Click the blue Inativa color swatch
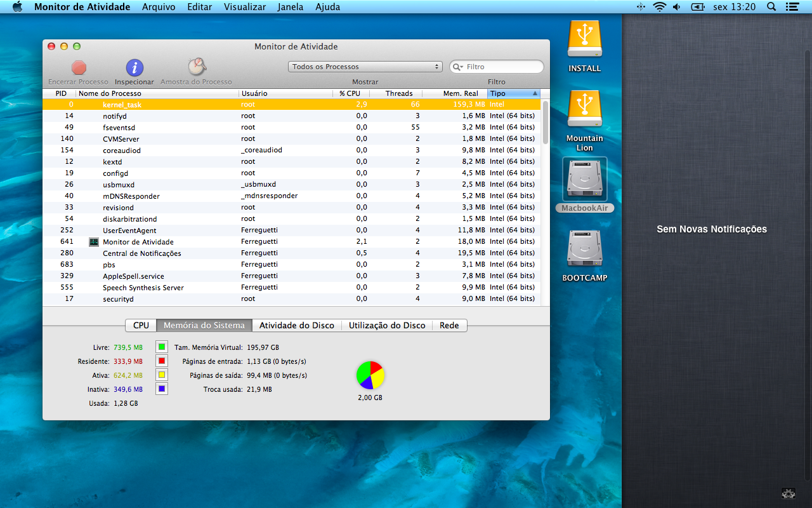812x508 pixels. pyautogui.click(x=162, y=389)
